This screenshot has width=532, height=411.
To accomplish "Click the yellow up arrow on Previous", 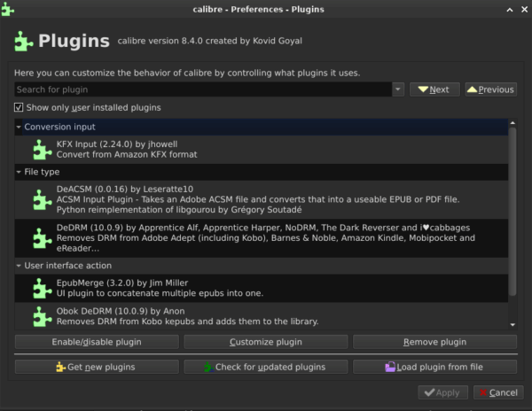I will 472,89.
